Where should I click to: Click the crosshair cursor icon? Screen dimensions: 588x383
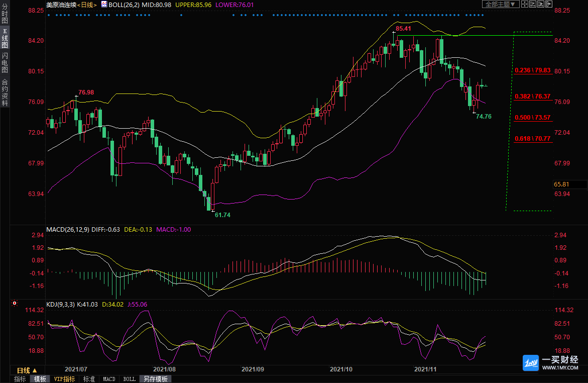[525, 4]
